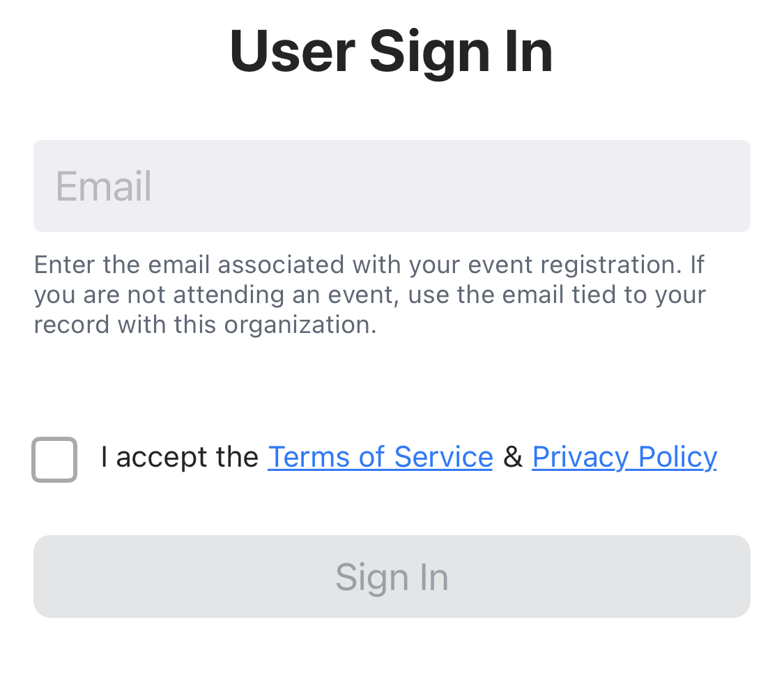Screen dimensions: 784x675
Task: Submit the form using the gray Sign In button
Action: (392, 576)
